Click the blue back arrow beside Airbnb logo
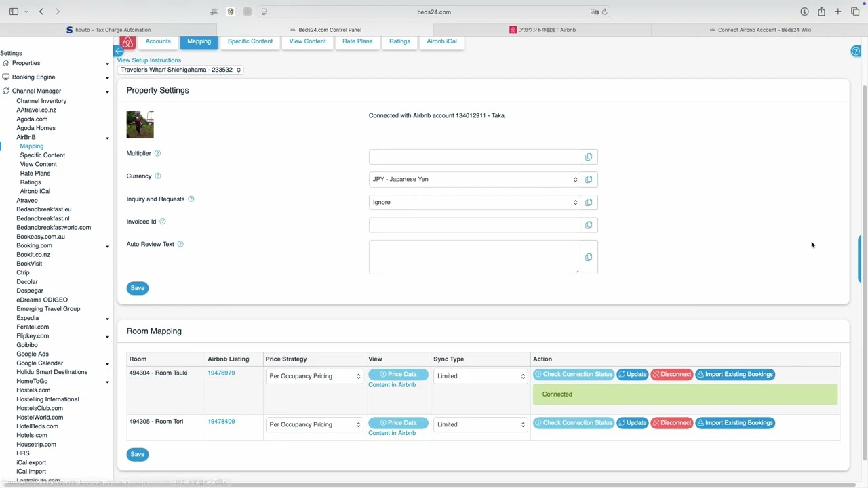This screenshot has height=488, width=868. [x=119, y=52]
